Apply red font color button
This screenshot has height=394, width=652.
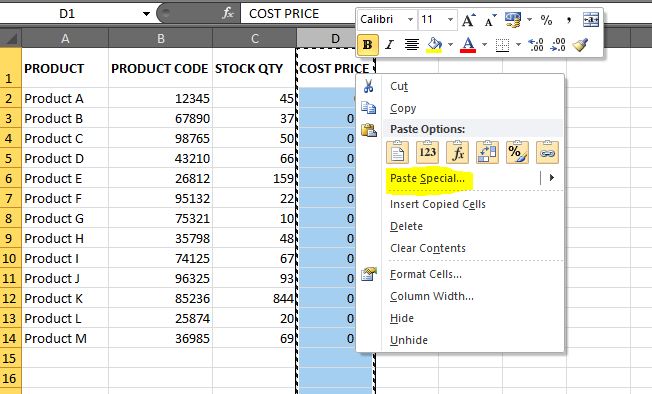click(x=468, y=44)
